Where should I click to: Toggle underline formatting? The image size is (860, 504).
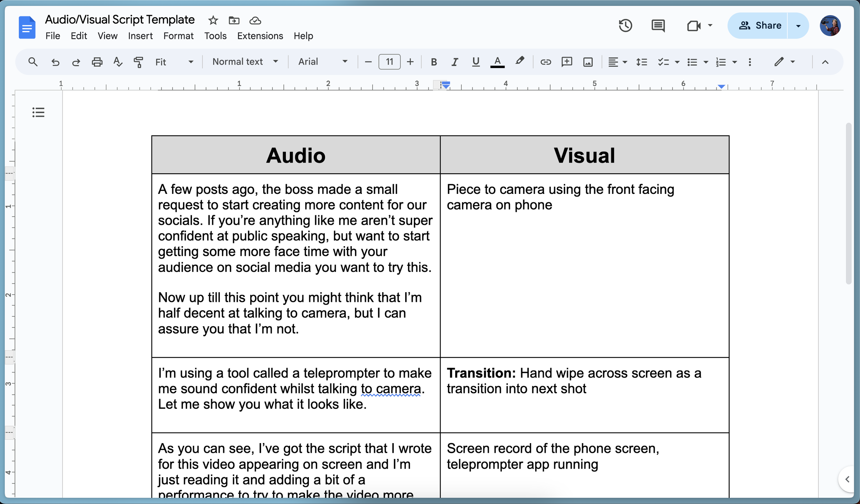pos(476,62)
